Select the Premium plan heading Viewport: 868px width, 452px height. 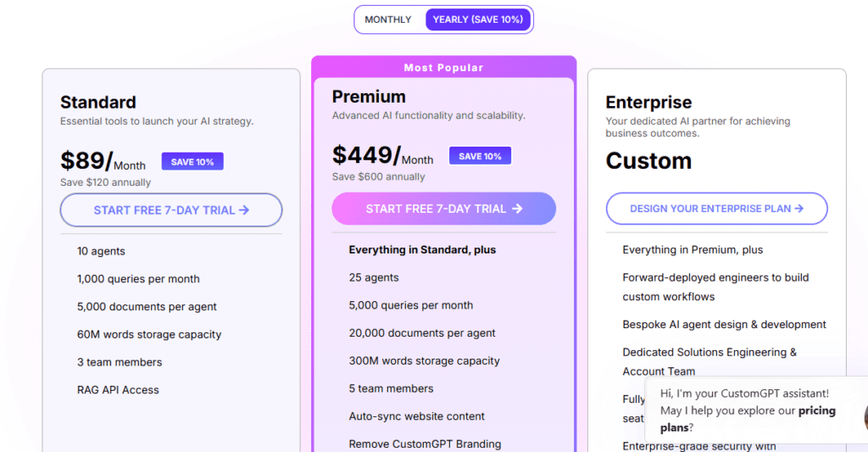point(369,97)
